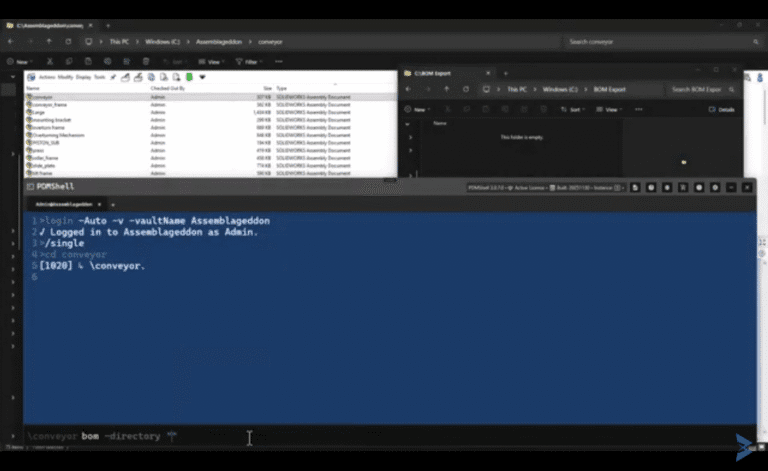Click Windows (C:) in BOM Export address bar
The width and height of the screenshot is (768, 471).
coord(560,90)
